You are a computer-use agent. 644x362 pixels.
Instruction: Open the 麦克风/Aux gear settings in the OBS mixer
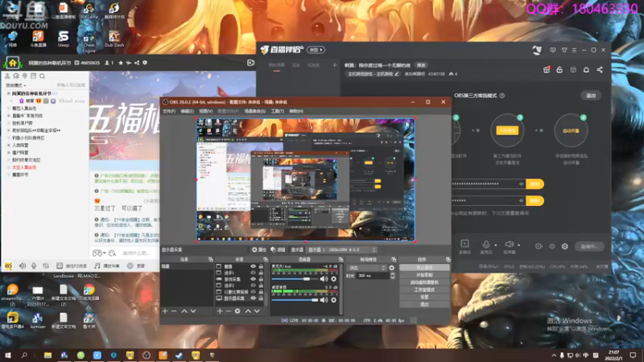click(x=333, y=279)
